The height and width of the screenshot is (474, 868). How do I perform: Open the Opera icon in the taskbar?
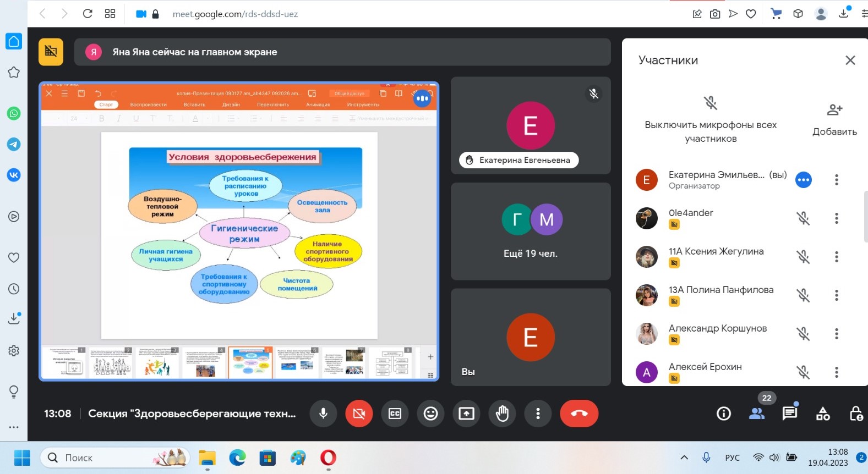tap(328, 458)
